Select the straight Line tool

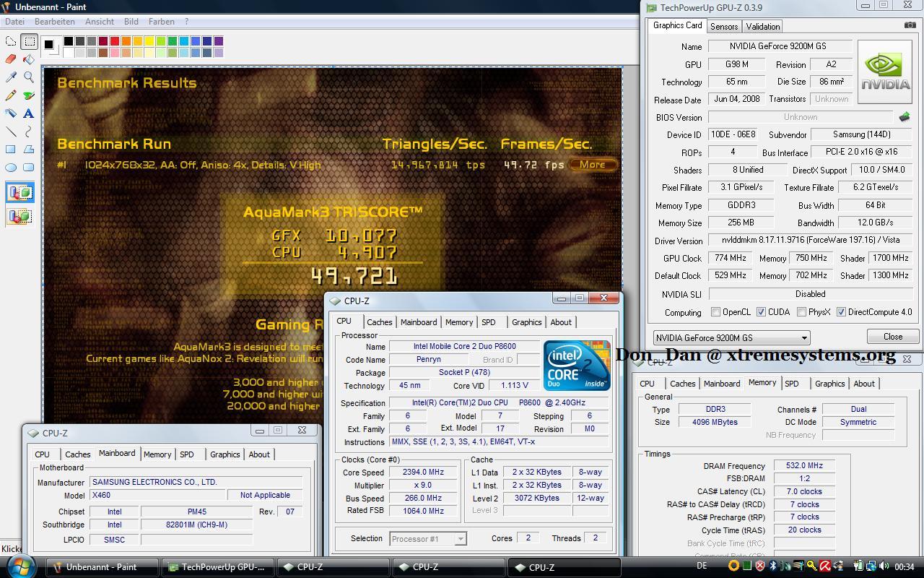tap(11, 131)
